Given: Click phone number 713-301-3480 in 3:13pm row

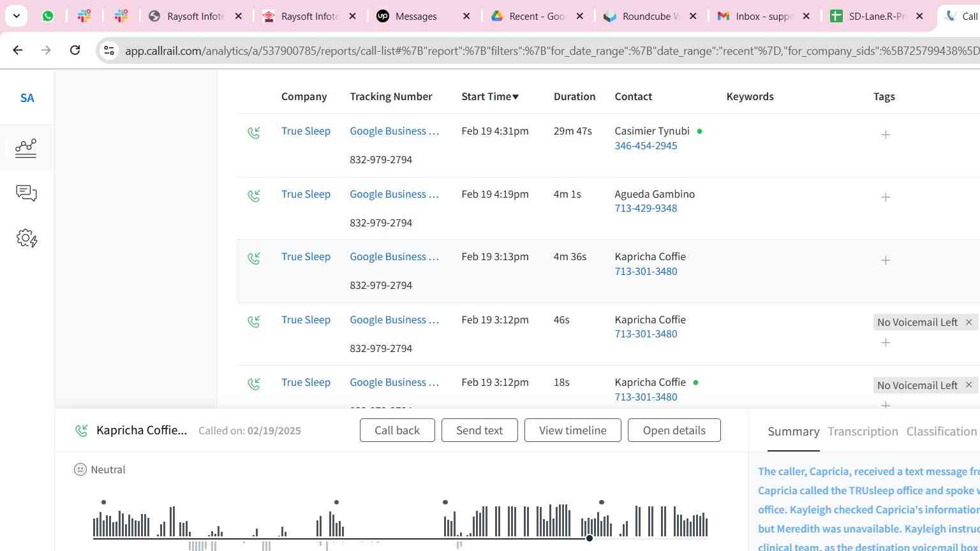Looking at the screenshot, I should tap(646, 271).
